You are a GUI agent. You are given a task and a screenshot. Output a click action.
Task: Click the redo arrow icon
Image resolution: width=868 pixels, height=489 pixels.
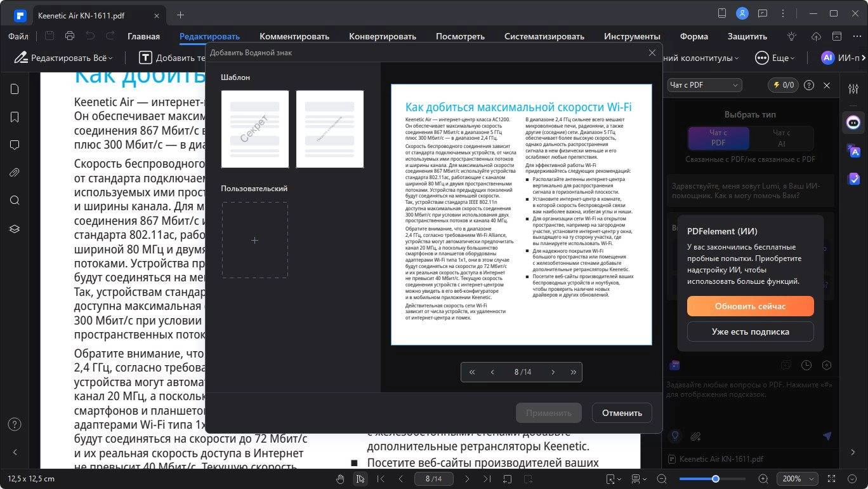[x=110, y=36]
